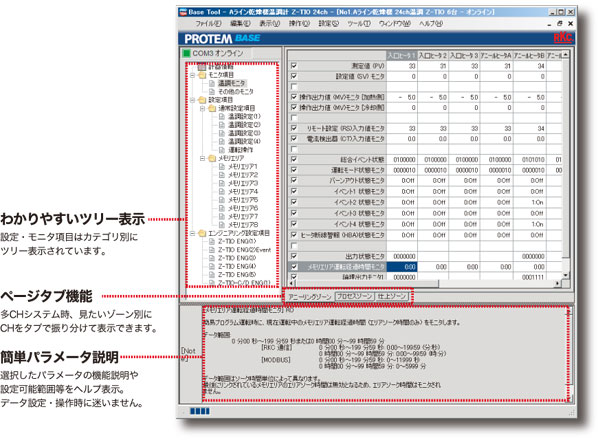600x442 pixels.
Task: Select the アニーリングゾーン tab
Action: click(x=309, y=297)
